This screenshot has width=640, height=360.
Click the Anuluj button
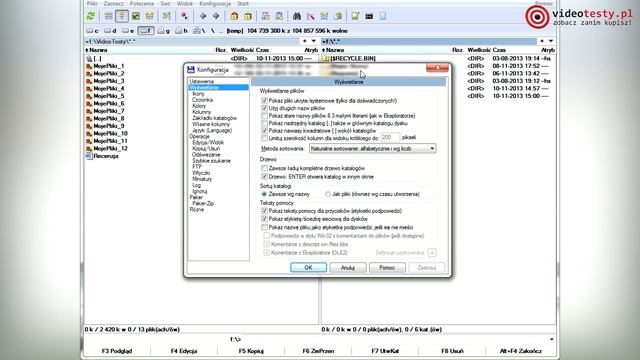click(348, 268)
